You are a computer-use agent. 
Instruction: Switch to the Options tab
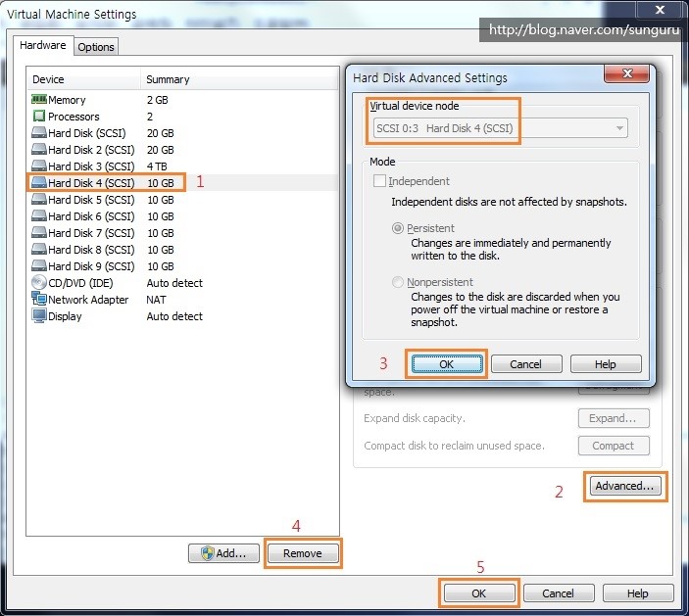point(96,46)
